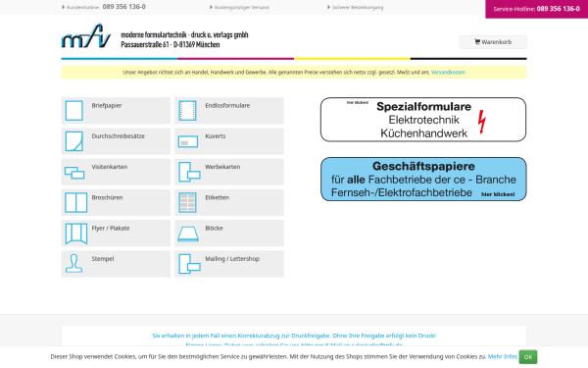Open Werbekarten category label
Image resolution: width=588 pixels, height=368 pixels.
[x=222, y=167]
